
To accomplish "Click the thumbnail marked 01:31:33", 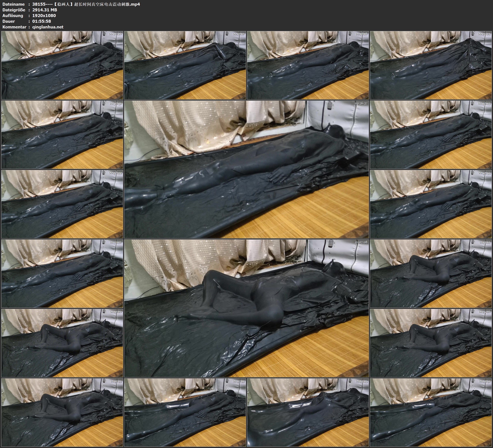I will tap(62, 412).
